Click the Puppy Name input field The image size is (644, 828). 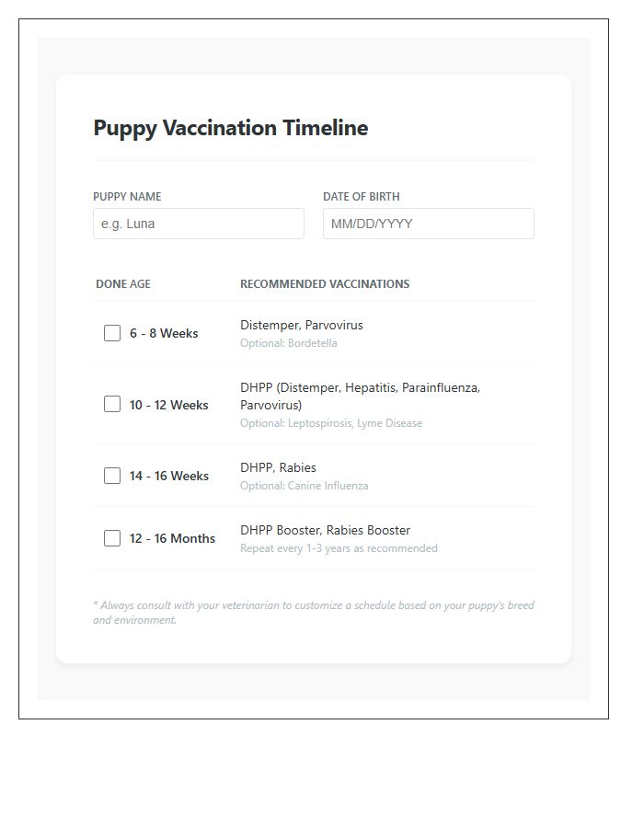pyautogui.click(x=199, y=224)
